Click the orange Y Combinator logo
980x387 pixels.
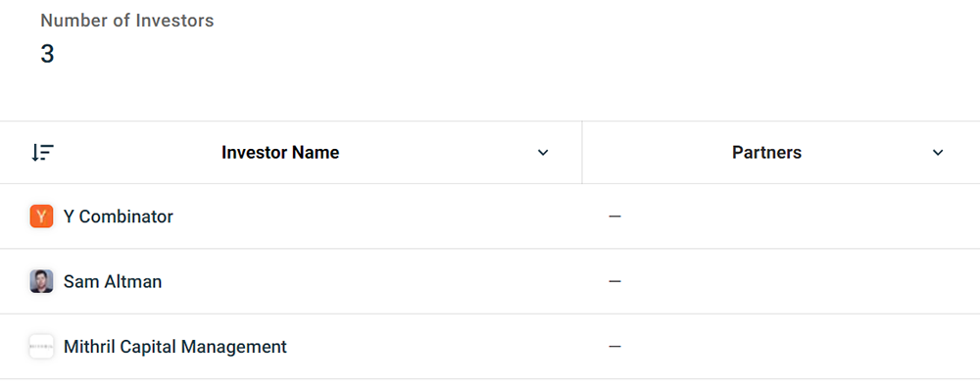pos(41,217)
